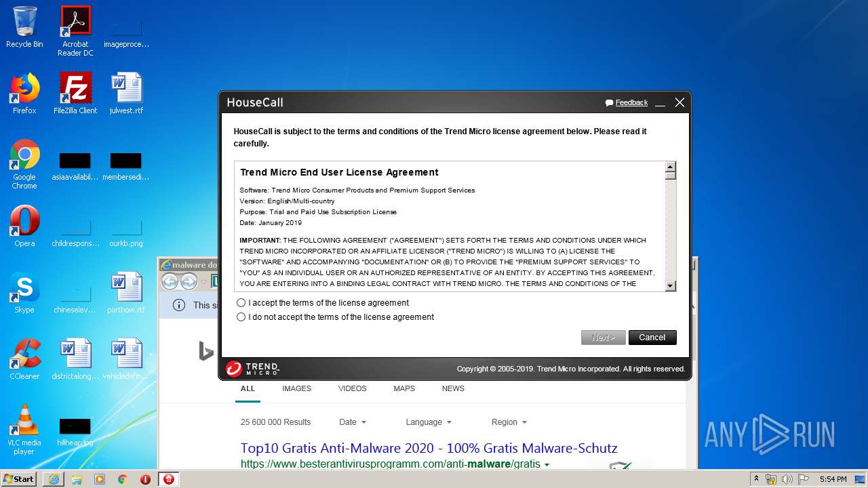Open Acrobat Reader DC shortcut
This screenshot has width=868, height=488.
click(75, 31)
